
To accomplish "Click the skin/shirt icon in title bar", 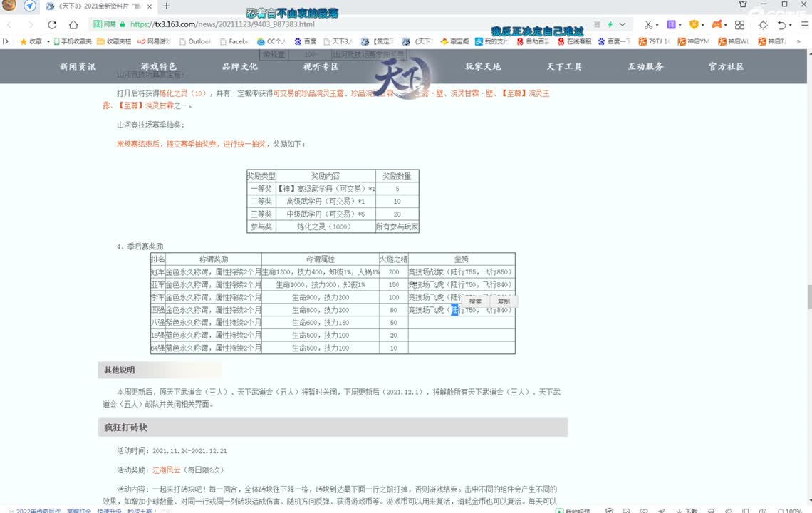I will click(743, 4).
